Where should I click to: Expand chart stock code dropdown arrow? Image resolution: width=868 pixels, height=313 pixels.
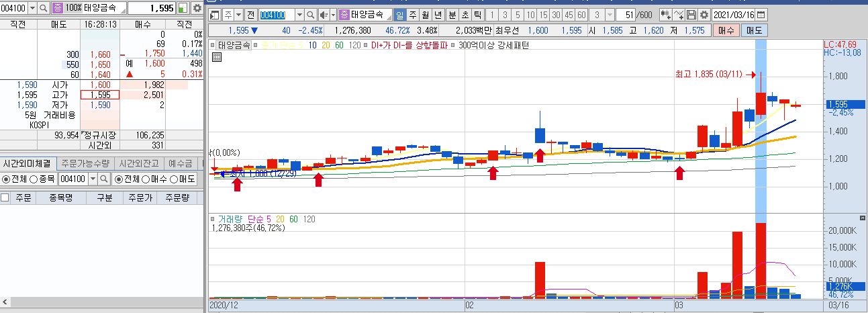tap(299, 14)
